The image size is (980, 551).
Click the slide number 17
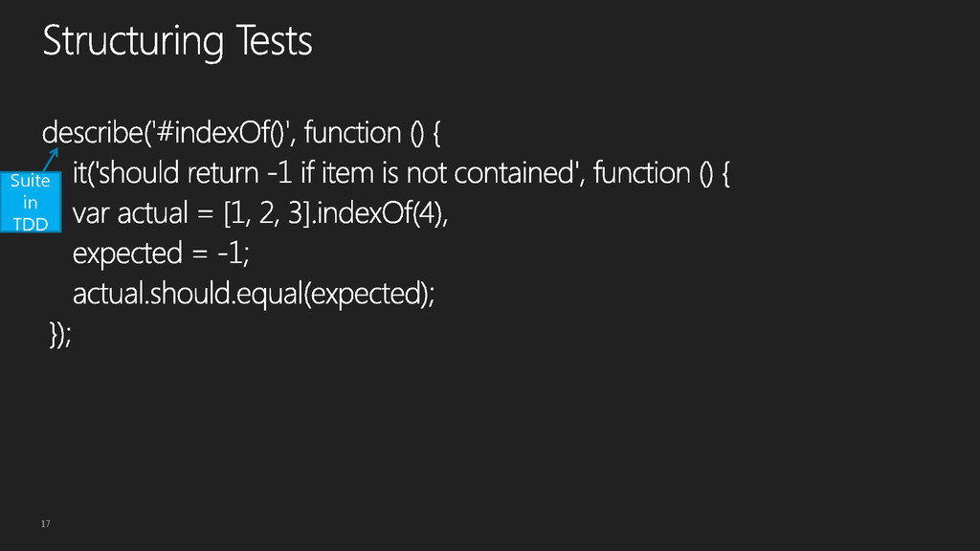(46, 523)
